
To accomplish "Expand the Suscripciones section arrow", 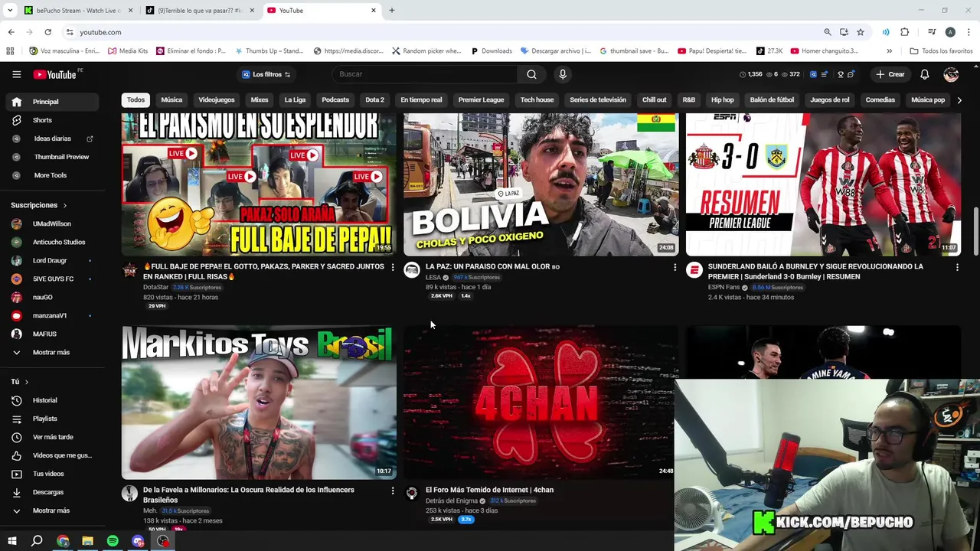I will (65, 205).
